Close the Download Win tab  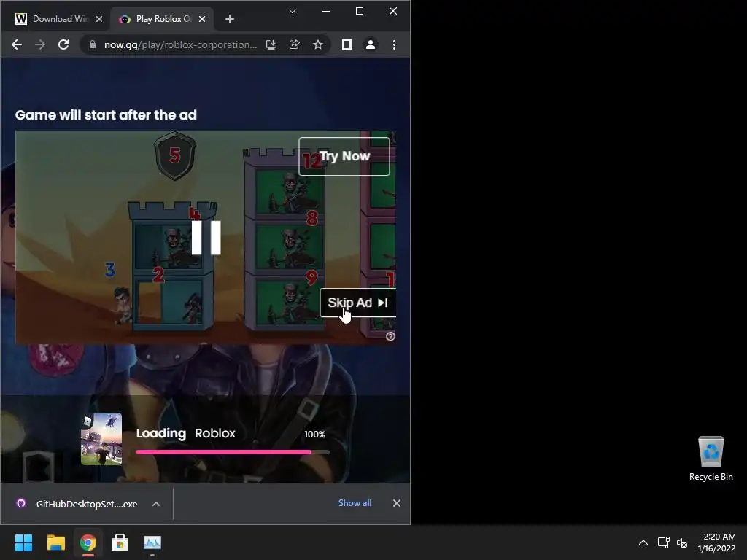(x=99, y=19)
